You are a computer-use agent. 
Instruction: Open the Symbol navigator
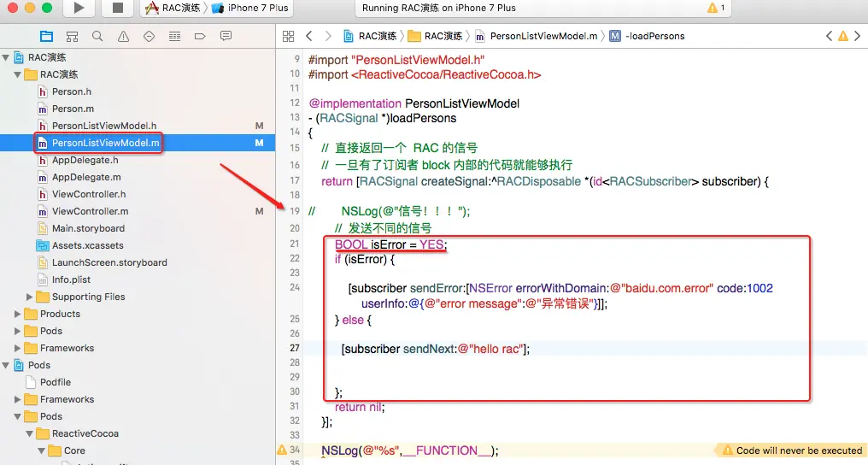(x=72, y=37)
